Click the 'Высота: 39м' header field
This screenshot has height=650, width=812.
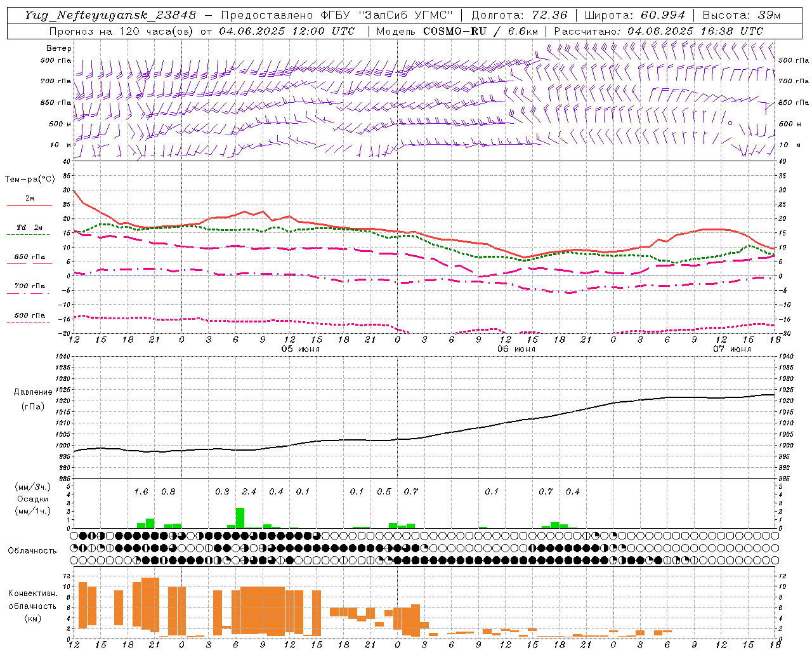click(742, 15)
